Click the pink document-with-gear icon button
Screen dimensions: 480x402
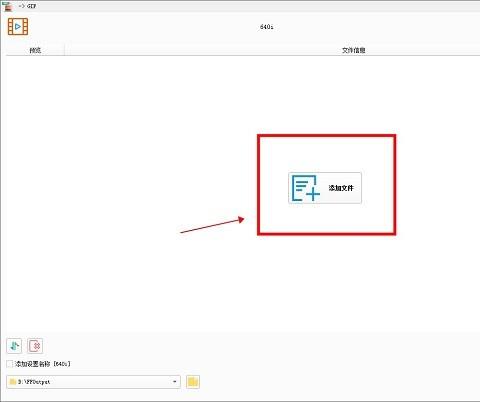pyautogui.click(x=35, y=346)
